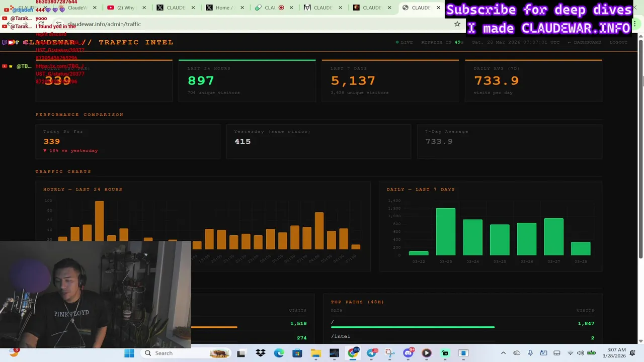Open volume control in system tray
Screen dimensions: 644x362
coord(580,353)
